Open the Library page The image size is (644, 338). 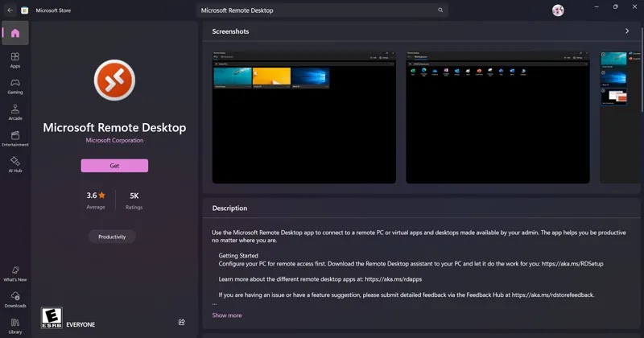tap(15, 326)
